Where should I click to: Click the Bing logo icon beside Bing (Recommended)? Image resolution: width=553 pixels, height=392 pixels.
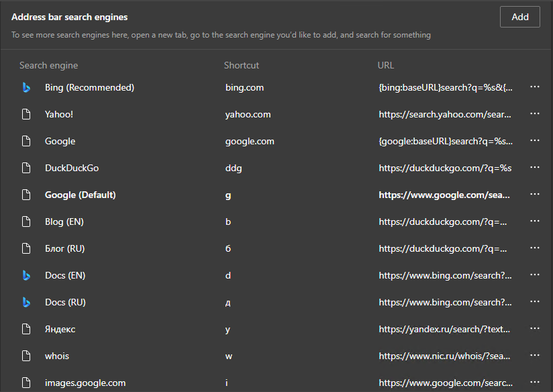point(26,87)
